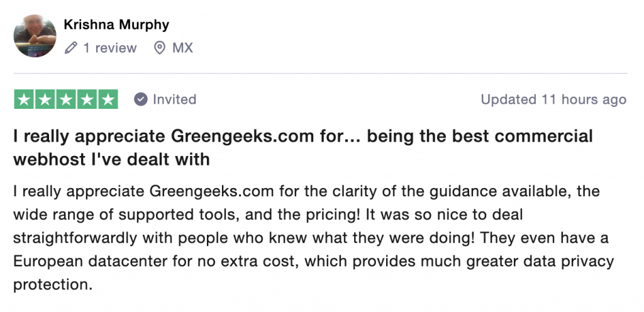
Task: Click the location pin icon
Action: (160, 48)
